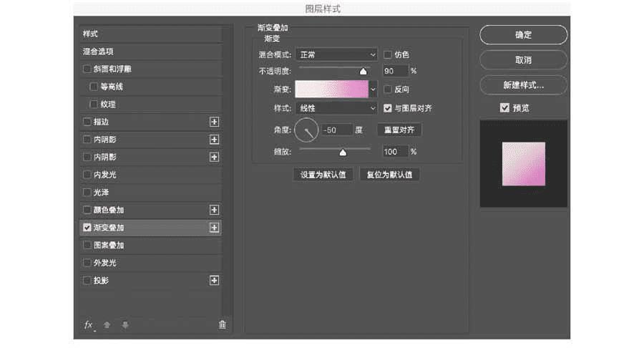Viewport: 644px width, 348px height.
Task: Toggle the 反向 checkbox
Action: (388, 90)
